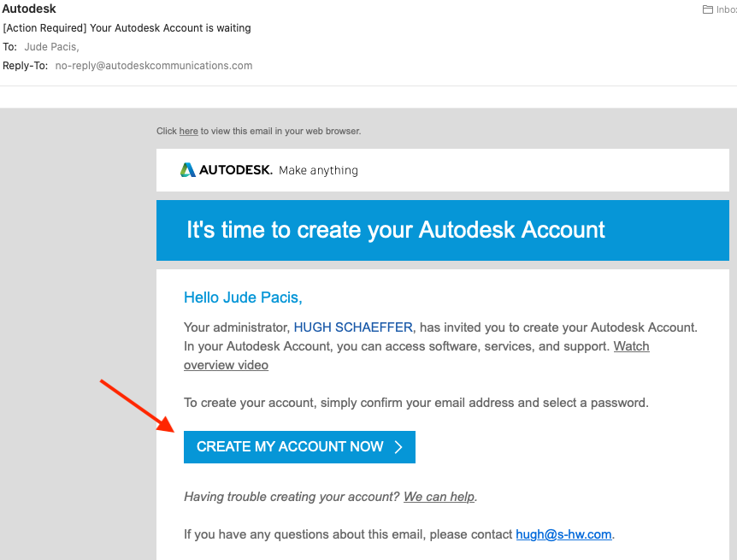737x560 pixels.
Task: Click the 'Hello Jude Pacis,' greeting
Action: (x=243, y=298)
